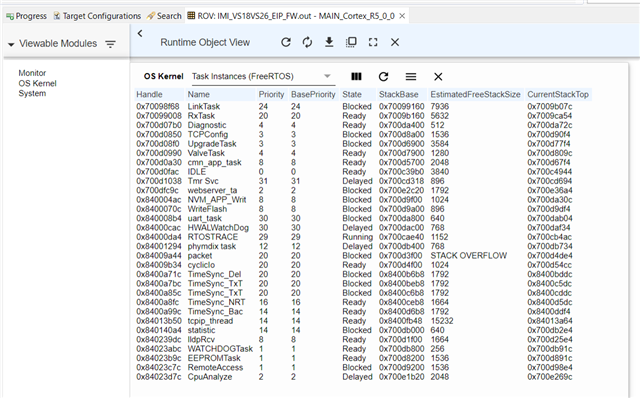This screenshot has width=640, height=398.
Task: Close the OS Kernel panel with its X
Action: click(x=438, y=76)
